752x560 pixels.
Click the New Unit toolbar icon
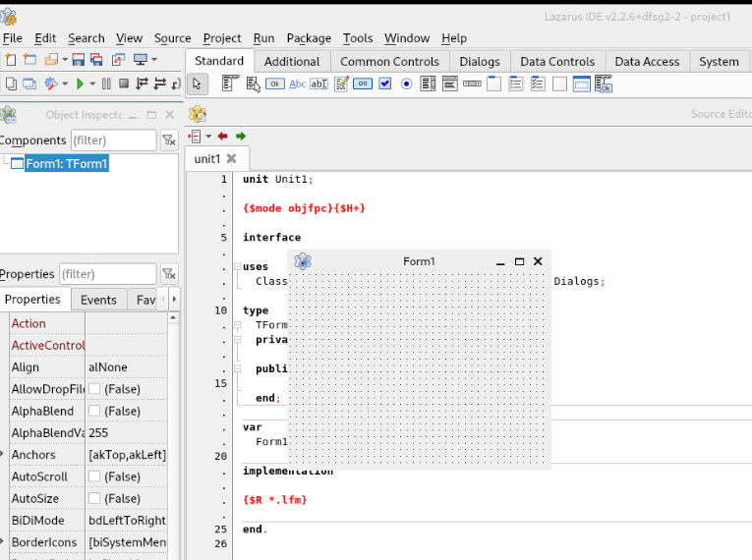[x=11, y=60]
